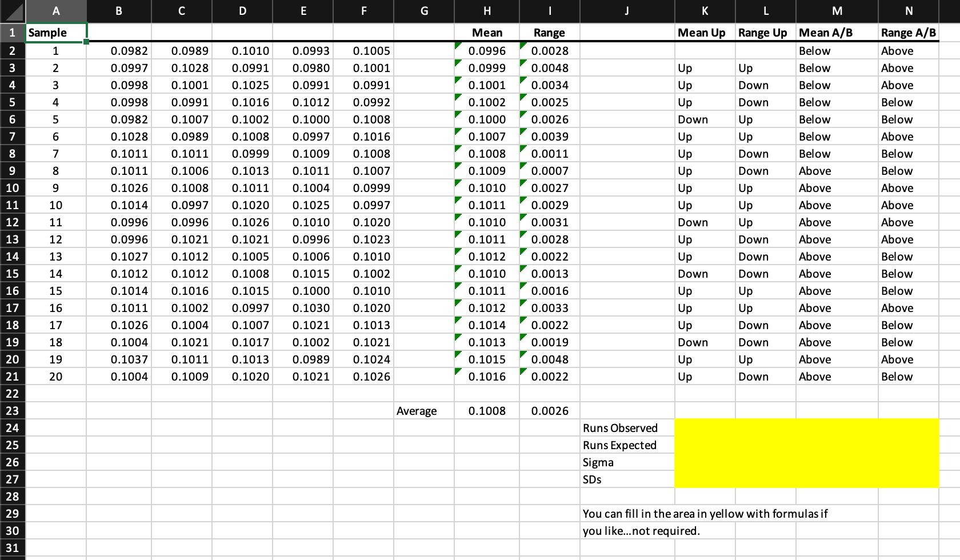Image resolution: width=960 pixels, height=560 pixels.
Task: Click range value 0.0048 for sample 19
Action: click(x=550, y=359)
